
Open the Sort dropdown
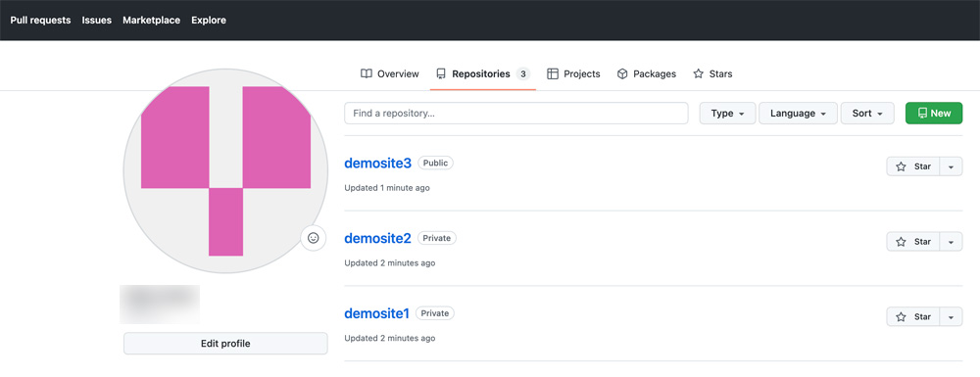tap(867, 114)
